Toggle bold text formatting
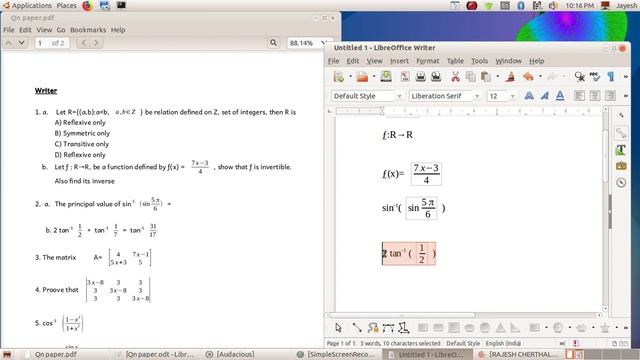This screenshot has width=640, height=360. click(x=529, y=96)
